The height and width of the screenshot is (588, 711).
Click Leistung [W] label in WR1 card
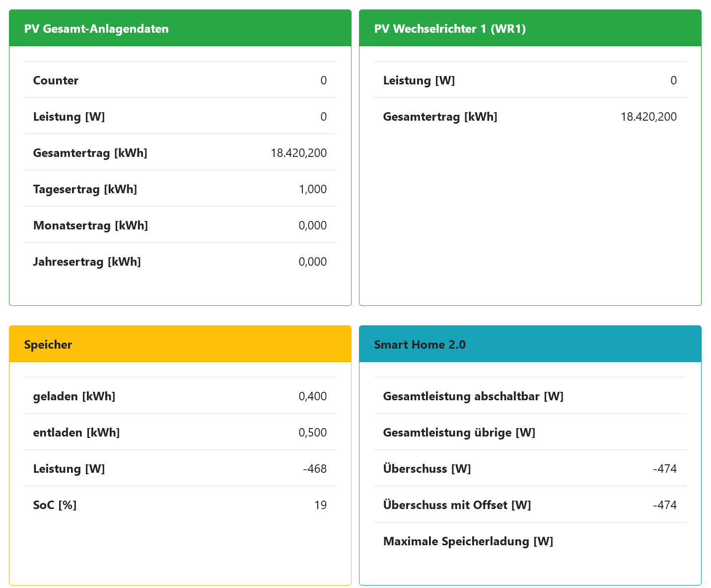[x=419, y=80]
